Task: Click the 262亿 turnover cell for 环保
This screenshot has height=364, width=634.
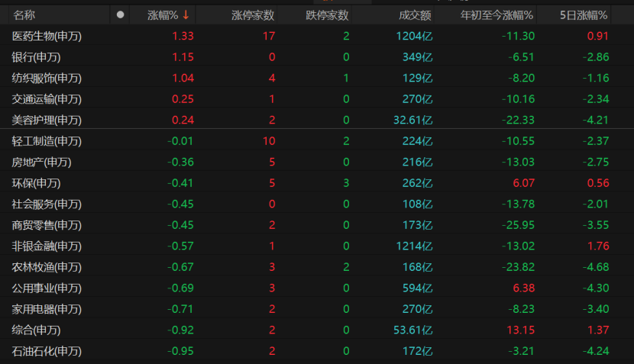Action: pos(417,183)
